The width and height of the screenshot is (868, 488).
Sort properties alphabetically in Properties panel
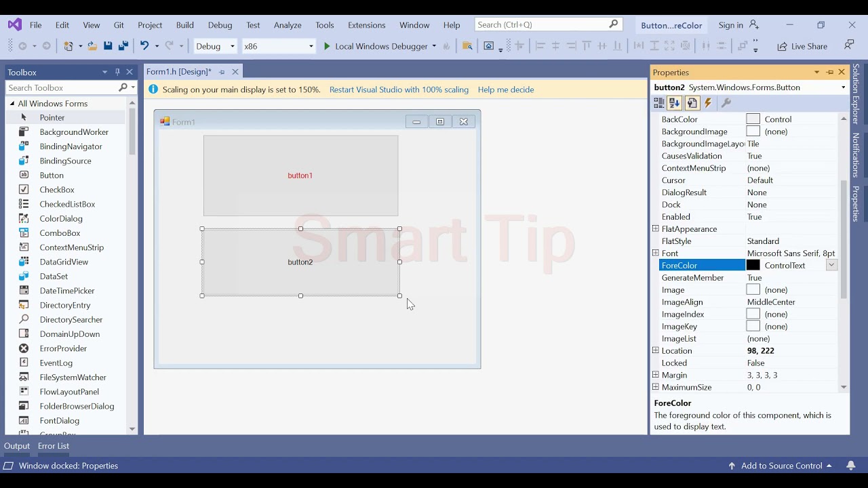tap(675, 103)
